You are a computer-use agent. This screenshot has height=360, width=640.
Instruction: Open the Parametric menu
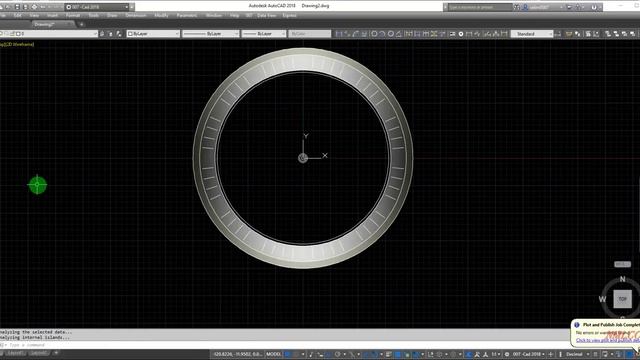187,16
